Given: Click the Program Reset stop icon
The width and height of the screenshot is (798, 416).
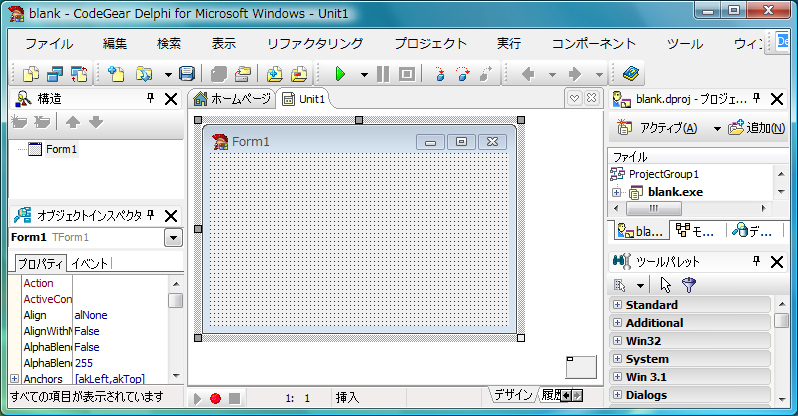Looking at the screenshot, I should [407, 74].
